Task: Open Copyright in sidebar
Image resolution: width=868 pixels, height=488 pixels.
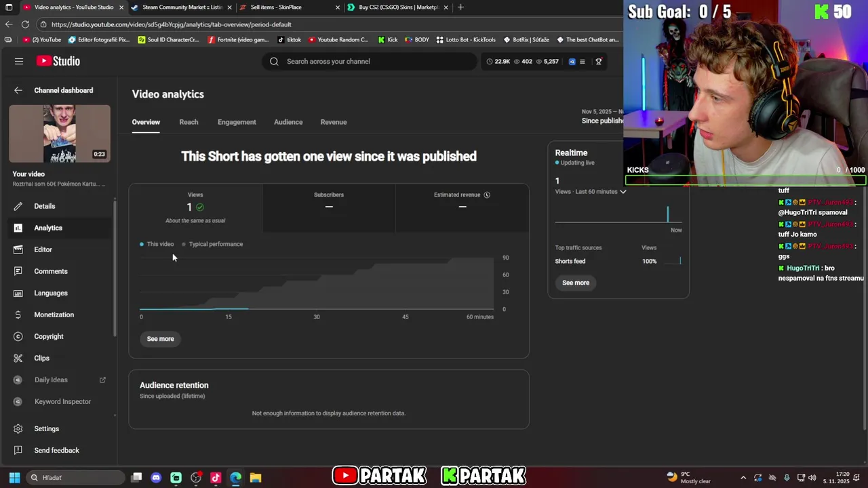Action: point(60,336)
